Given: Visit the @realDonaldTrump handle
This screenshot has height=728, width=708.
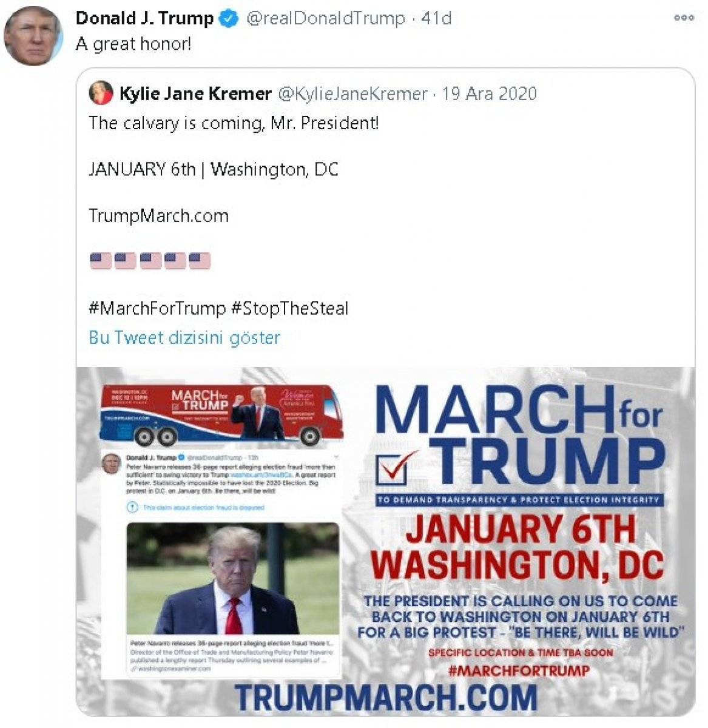Looking at the screenshot, I should (x=325, y=19).
